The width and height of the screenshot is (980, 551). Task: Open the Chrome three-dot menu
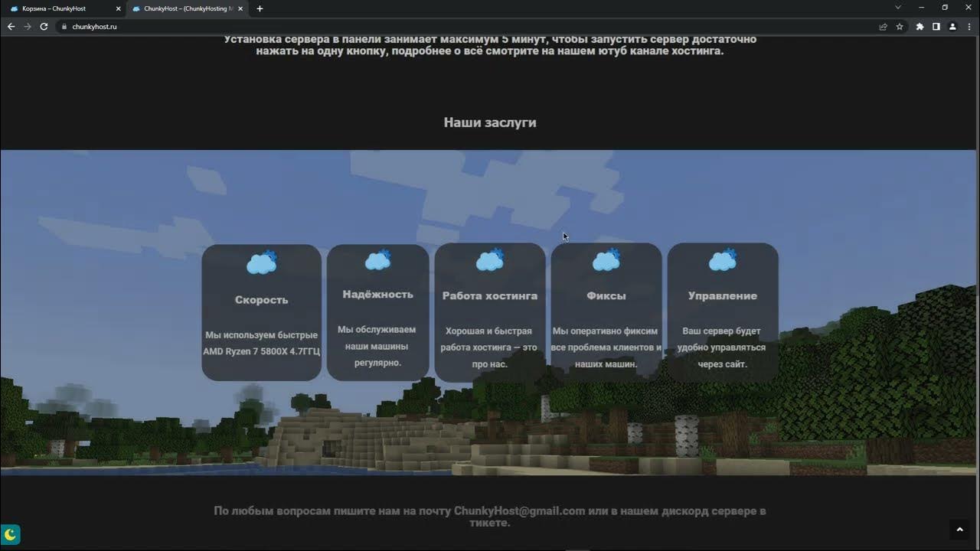click(x=969, y=26)
